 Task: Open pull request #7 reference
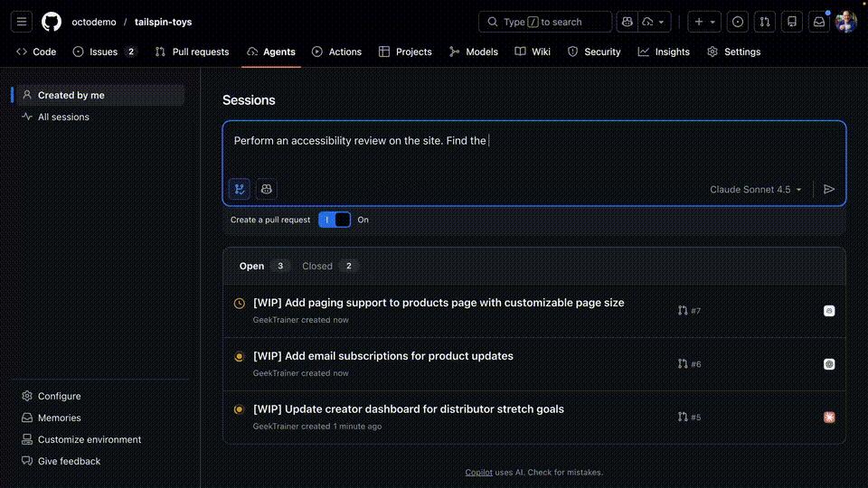pos(689,311)
